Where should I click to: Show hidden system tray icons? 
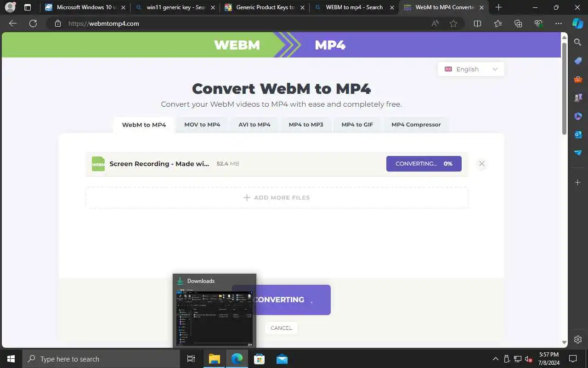(495, 359)
